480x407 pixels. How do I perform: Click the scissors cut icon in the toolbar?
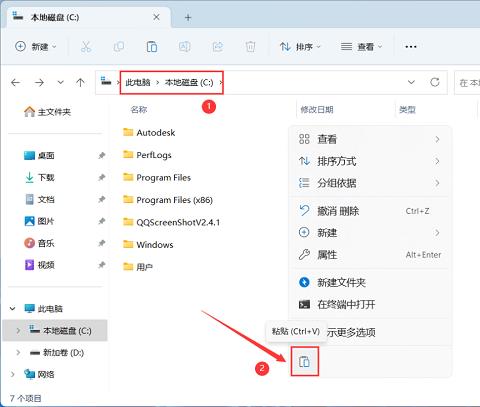[86, 47]
